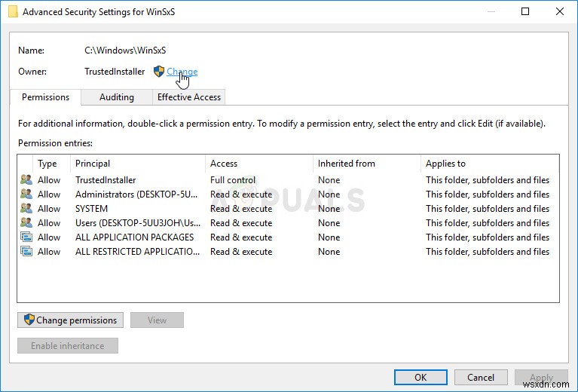This screenshot has width=578, height=392.
Task: Sort by the Inherited from column header
Action: [x=367, y=164]
